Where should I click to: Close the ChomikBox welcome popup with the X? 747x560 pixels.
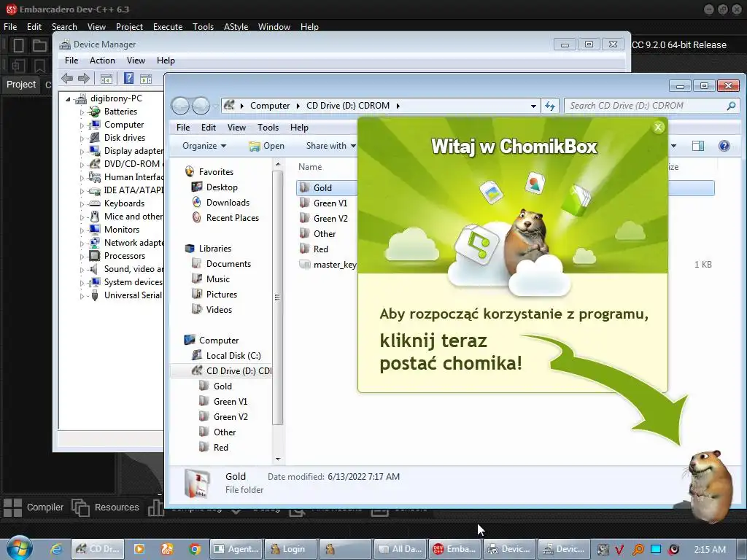click(658, 127)
